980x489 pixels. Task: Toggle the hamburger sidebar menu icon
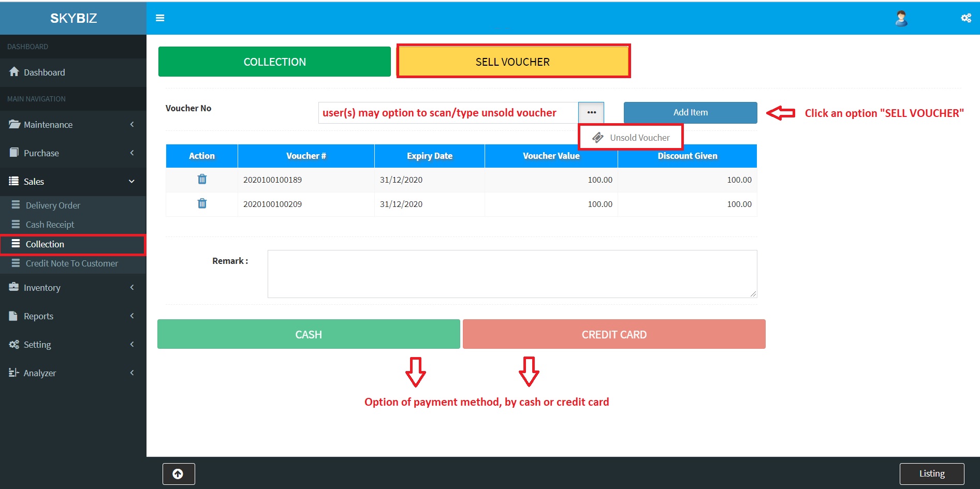click(x=160, y=18)
